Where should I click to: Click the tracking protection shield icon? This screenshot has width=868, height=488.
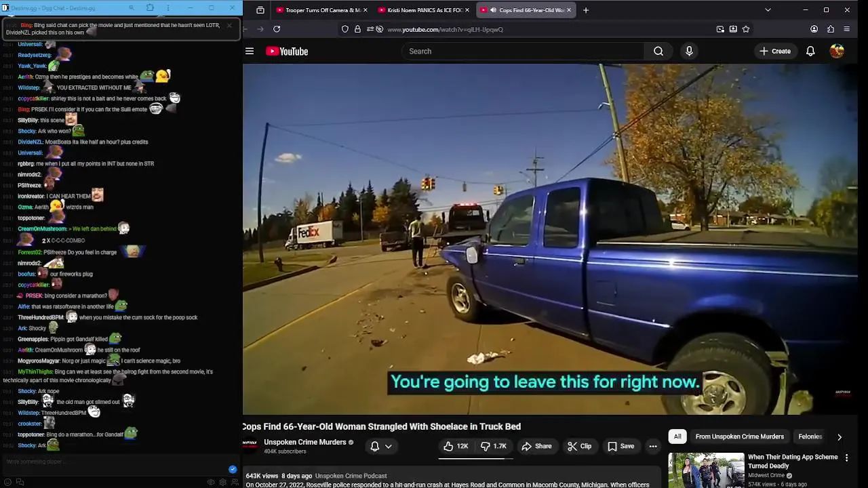pyautogui.click(x=345, y=29)
